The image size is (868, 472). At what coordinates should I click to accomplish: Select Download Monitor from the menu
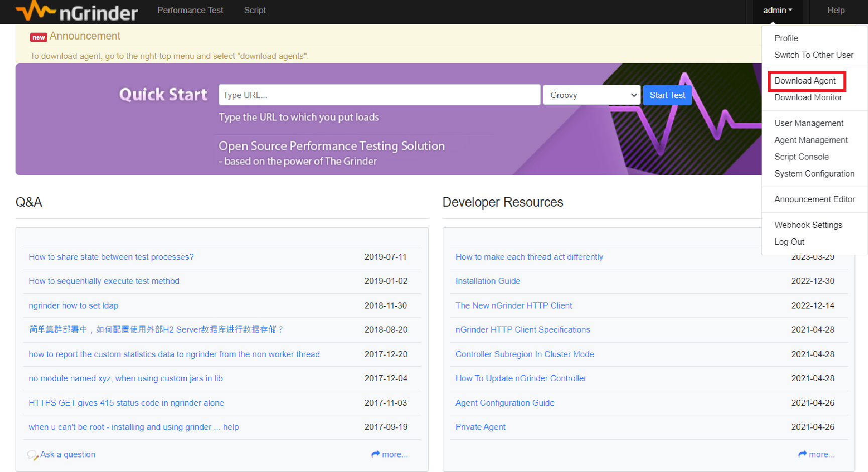pyautogui.click(x=808, y=97)
